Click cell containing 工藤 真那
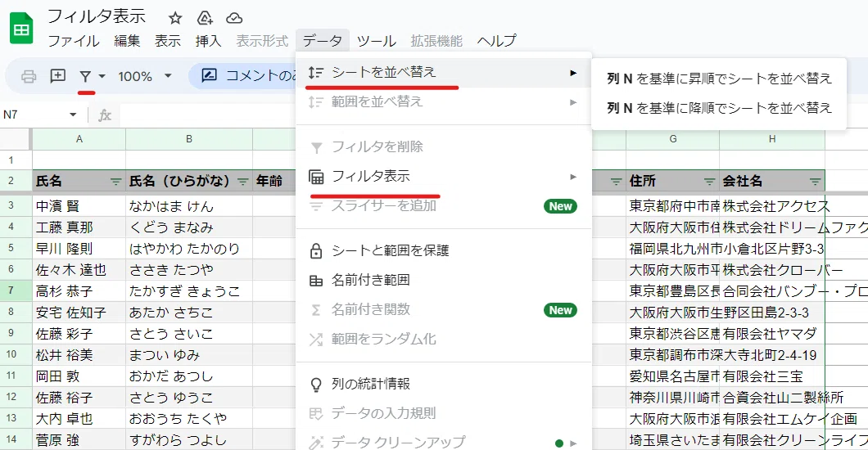Screen dimensions: 868x450 [x=79, y=227]
